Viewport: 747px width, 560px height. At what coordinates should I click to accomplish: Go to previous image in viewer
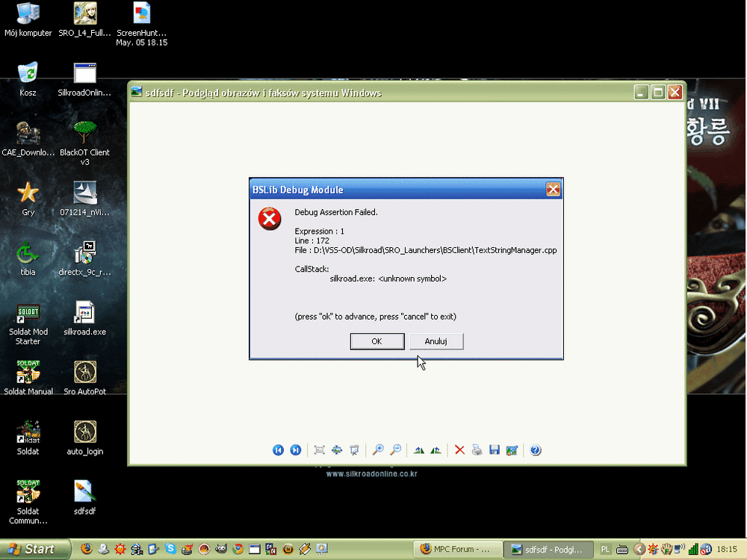pos(278,450)
